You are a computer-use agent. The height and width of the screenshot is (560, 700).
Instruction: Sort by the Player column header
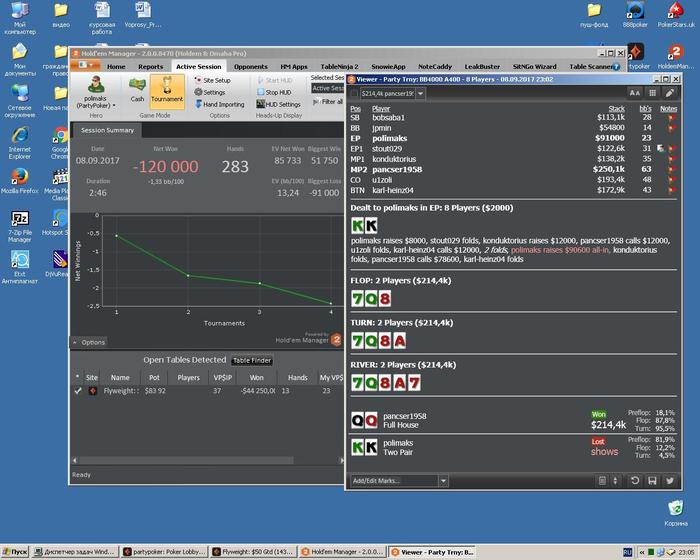click(381, 109)
